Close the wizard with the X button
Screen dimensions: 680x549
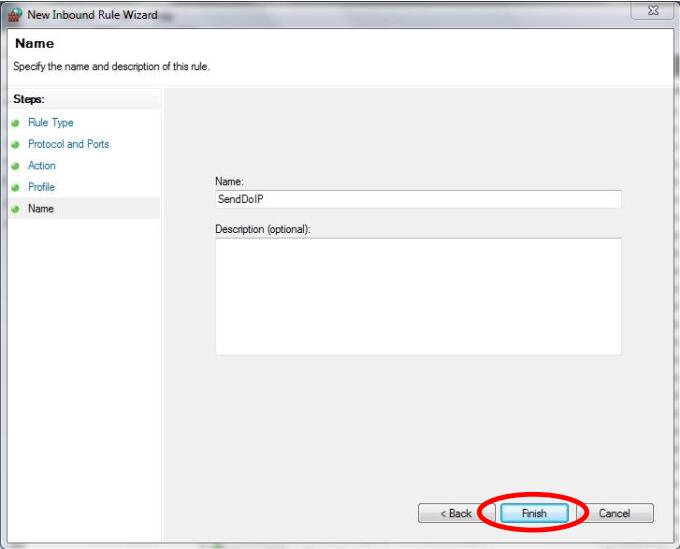[653, 10]
